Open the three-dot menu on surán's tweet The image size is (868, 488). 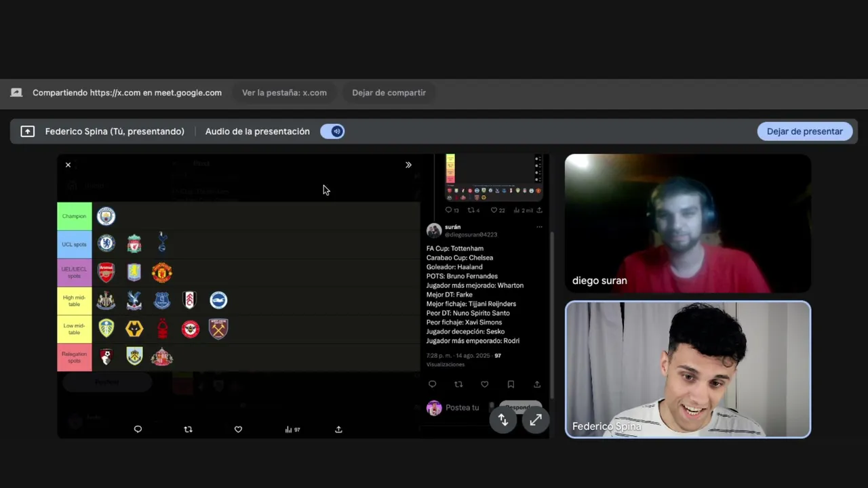point(539,227)
